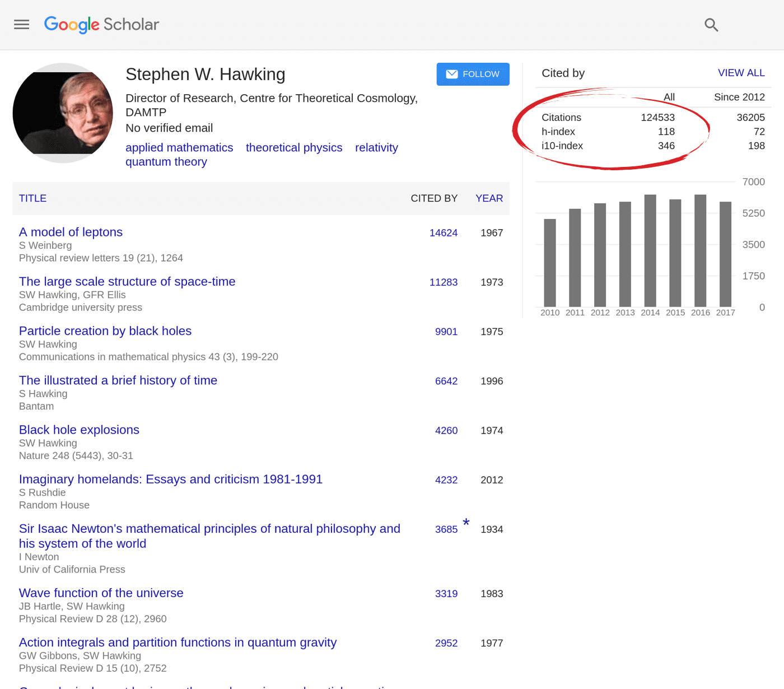Open 'Wave function of the universe' paper
Screen dimensions: 784x689
tap(101, 593)
